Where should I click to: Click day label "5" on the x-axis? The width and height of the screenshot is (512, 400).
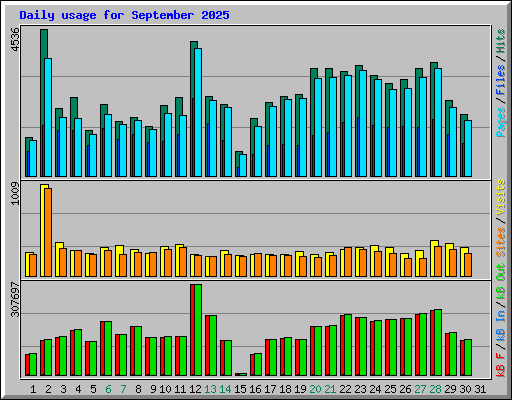click(93, 389)
